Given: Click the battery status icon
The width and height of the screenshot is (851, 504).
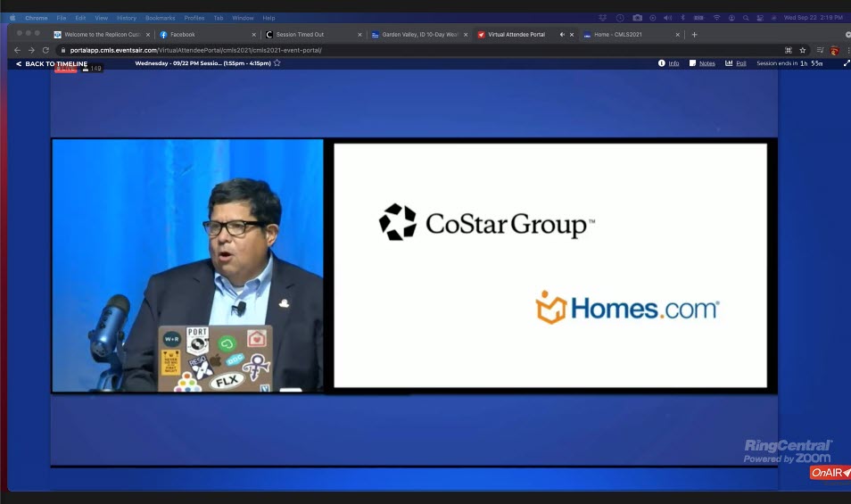Looking at the screenshot, I should click(x=699, y=18).
